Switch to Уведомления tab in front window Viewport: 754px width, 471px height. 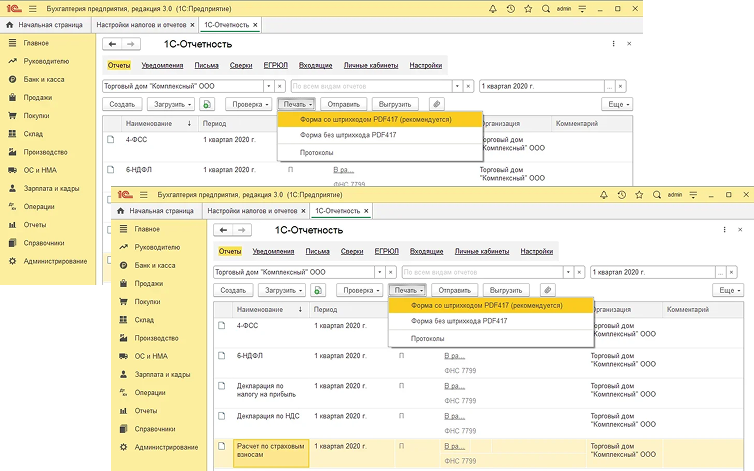click(273, 251)
